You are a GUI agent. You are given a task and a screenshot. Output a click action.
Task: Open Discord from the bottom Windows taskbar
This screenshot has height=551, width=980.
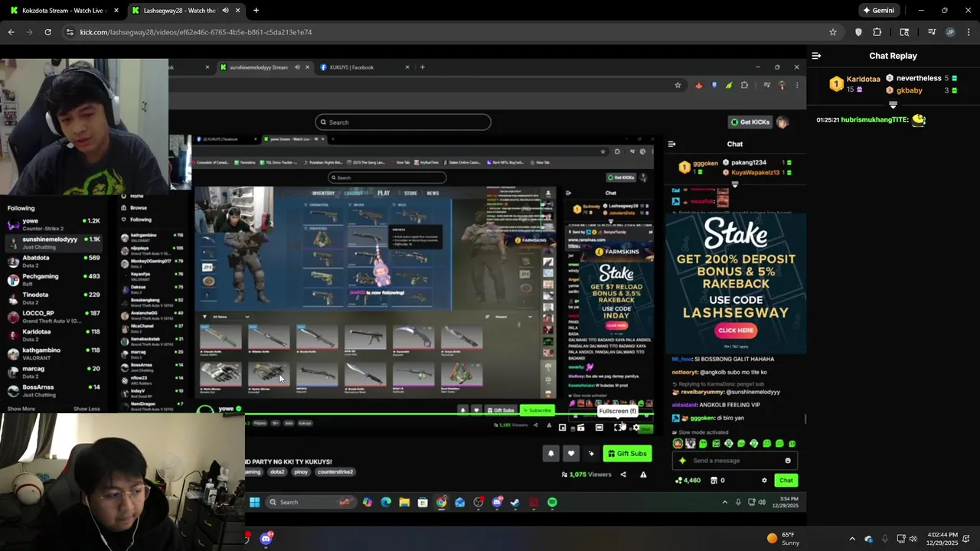click(x=266, y=539)
